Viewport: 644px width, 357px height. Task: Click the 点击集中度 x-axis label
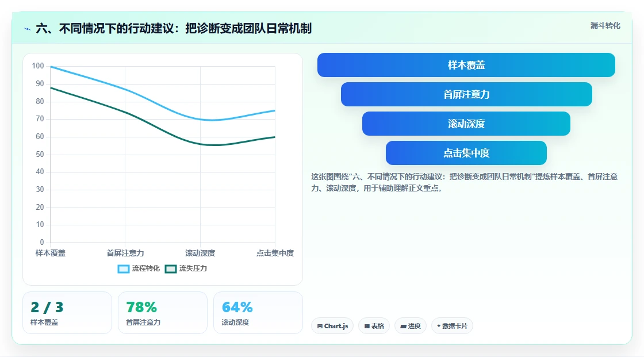point(275,253)
